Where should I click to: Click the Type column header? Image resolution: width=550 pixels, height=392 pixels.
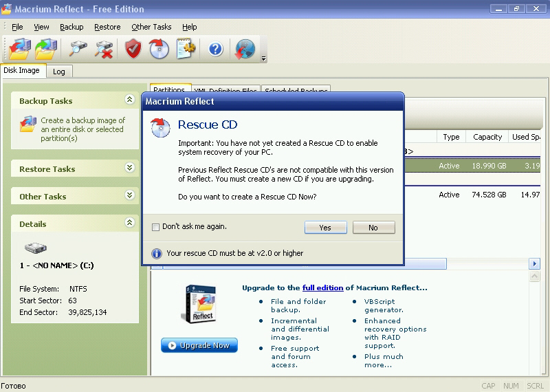click(451, 137)
